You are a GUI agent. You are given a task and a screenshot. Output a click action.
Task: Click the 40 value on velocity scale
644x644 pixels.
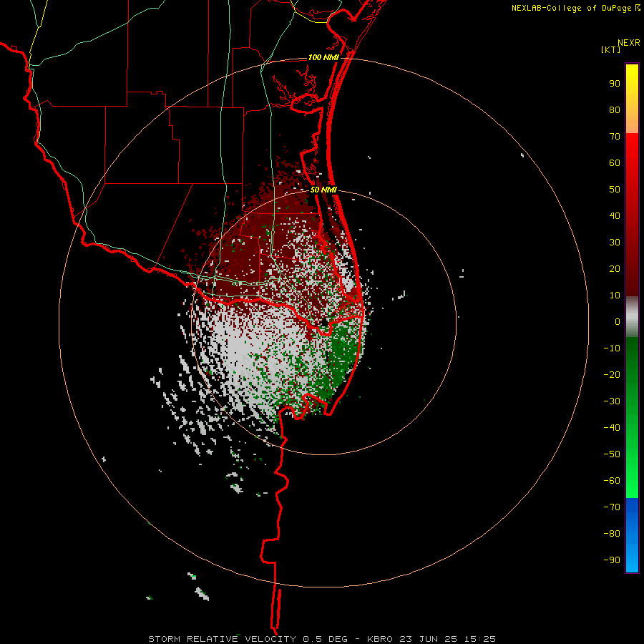tap(615, 215)
